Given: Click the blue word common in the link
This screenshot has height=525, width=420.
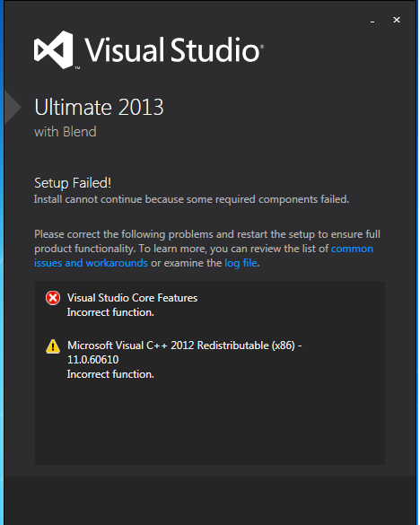Looking at the screenshot, I should point(352,249).
